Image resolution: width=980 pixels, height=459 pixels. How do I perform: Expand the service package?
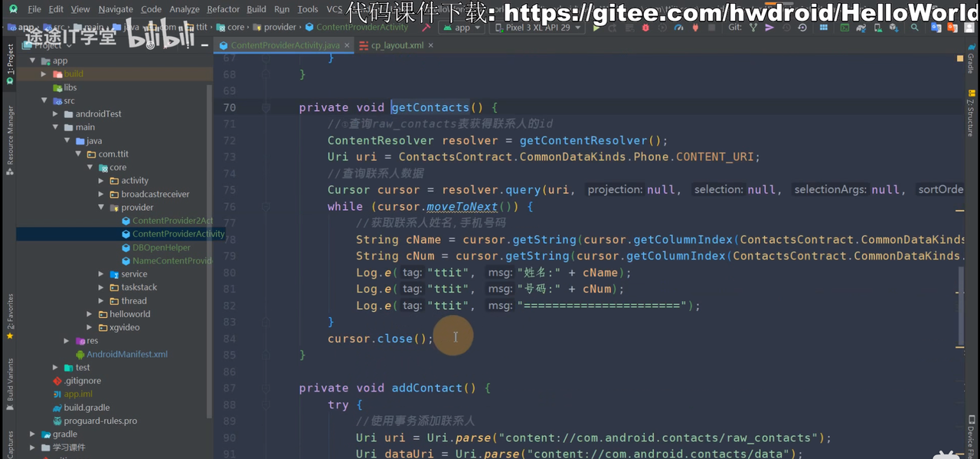click(101, 274)
